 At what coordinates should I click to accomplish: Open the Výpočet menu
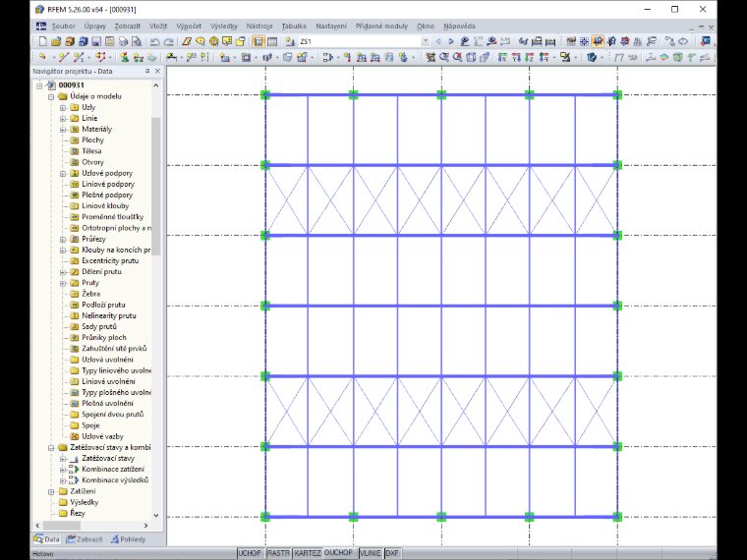(x=189, y=27)
